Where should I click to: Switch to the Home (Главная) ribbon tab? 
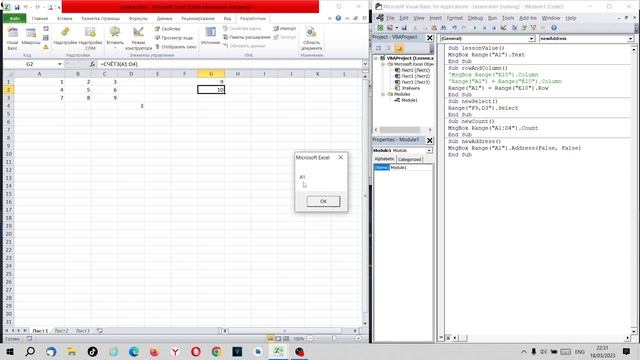coord(40,18)
